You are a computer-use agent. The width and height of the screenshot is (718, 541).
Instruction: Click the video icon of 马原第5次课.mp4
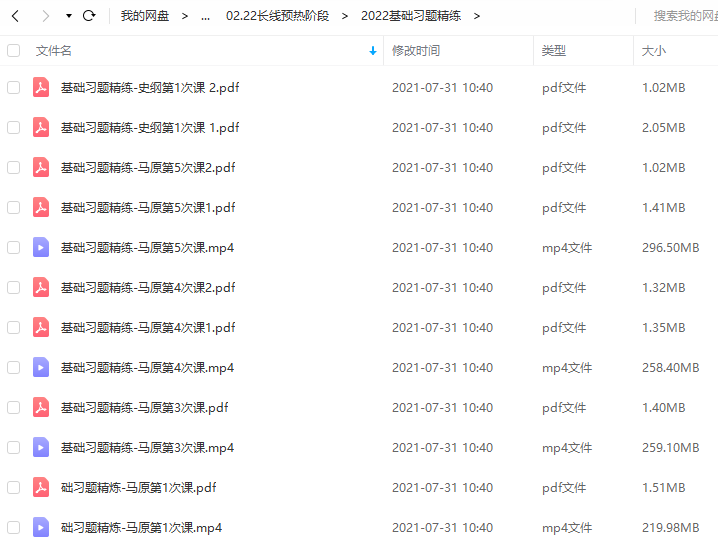point(41,247)
